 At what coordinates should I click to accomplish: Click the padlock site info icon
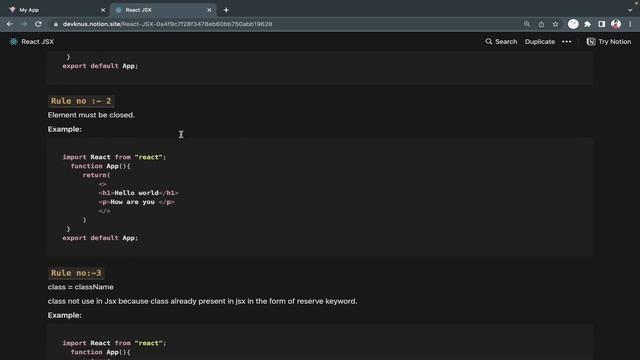pos(56,24)
